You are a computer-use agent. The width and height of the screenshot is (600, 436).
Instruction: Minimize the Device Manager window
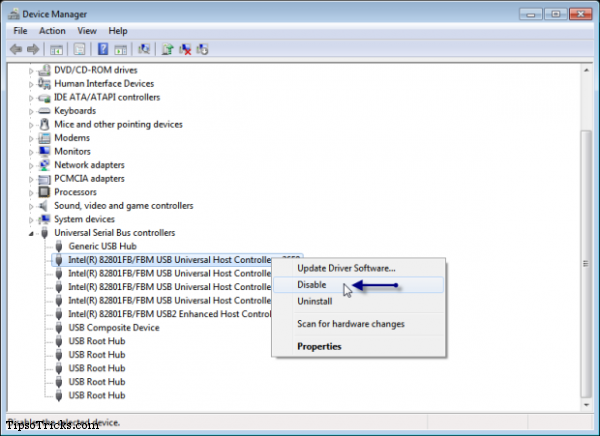point(531,14)
